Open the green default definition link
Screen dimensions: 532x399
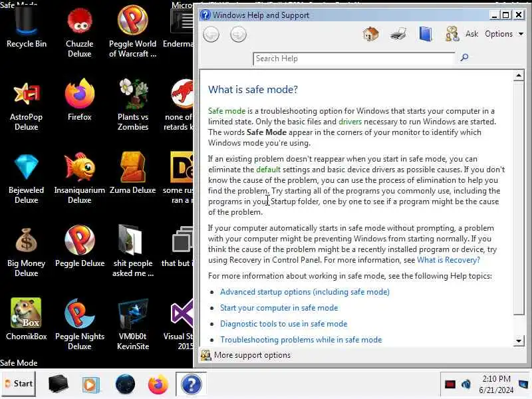tap(268, 170)
